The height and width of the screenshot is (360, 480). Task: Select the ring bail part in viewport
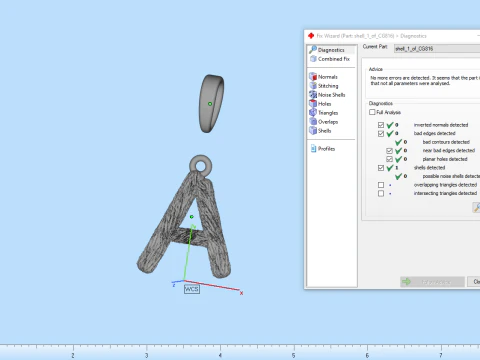[211, 103]
